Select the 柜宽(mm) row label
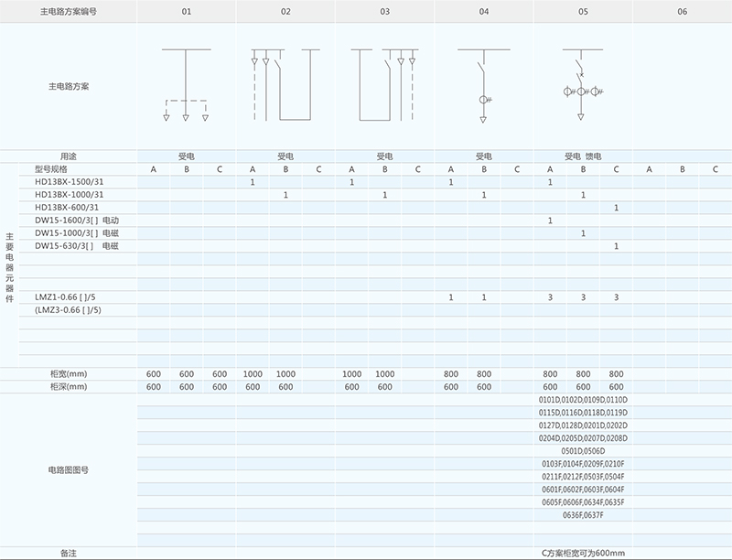This screenshot has width=732, height=560. [69, 374]
